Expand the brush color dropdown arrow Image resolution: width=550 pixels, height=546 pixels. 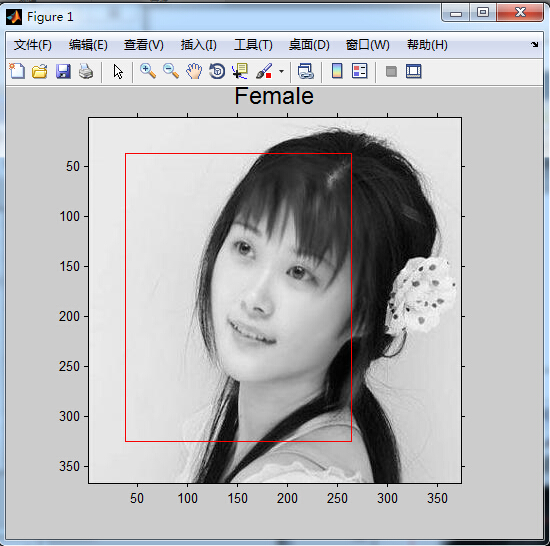pyautogui.click(x=281, y=72)
